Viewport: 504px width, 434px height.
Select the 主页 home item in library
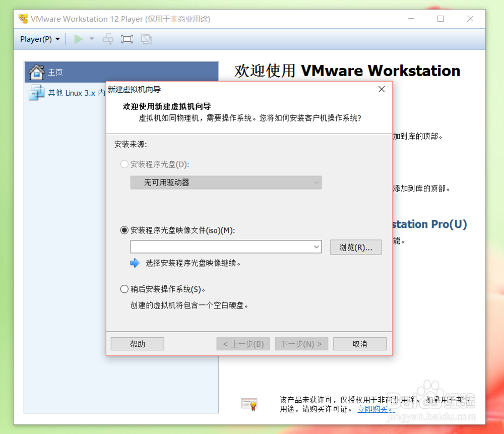click(121, 72)
